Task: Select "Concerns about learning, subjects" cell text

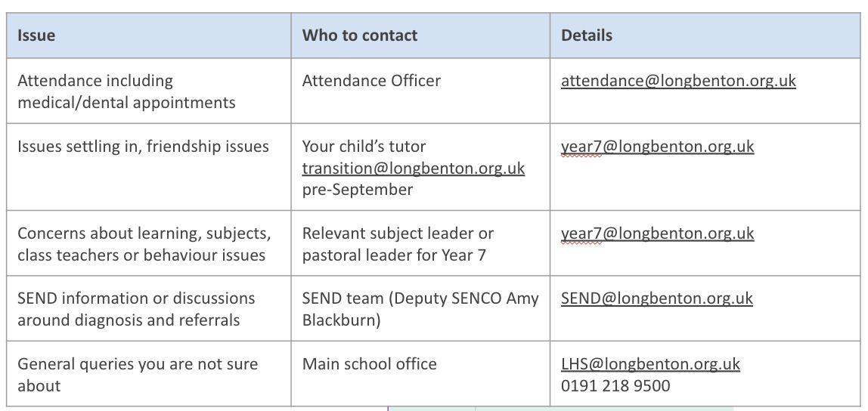Action: 144,233
